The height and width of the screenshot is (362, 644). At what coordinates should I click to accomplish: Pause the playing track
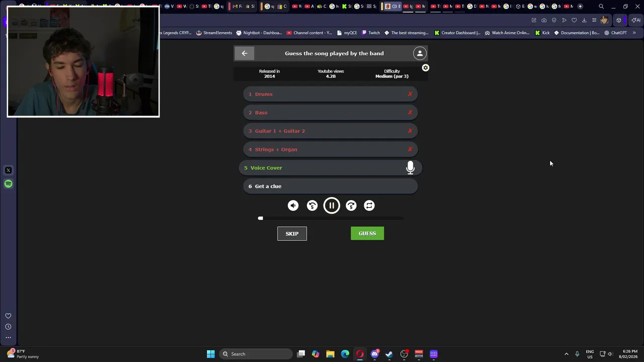coord(332,206)
